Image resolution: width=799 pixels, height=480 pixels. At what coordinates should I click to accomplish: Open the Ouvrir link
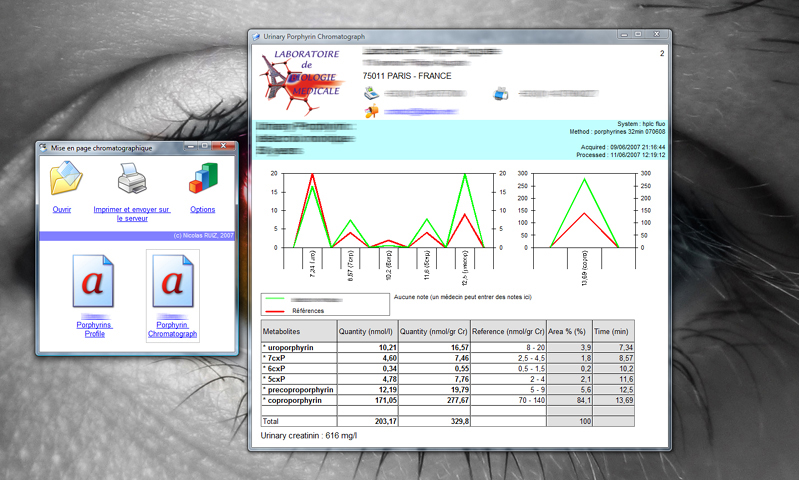[x=62, y=210]
